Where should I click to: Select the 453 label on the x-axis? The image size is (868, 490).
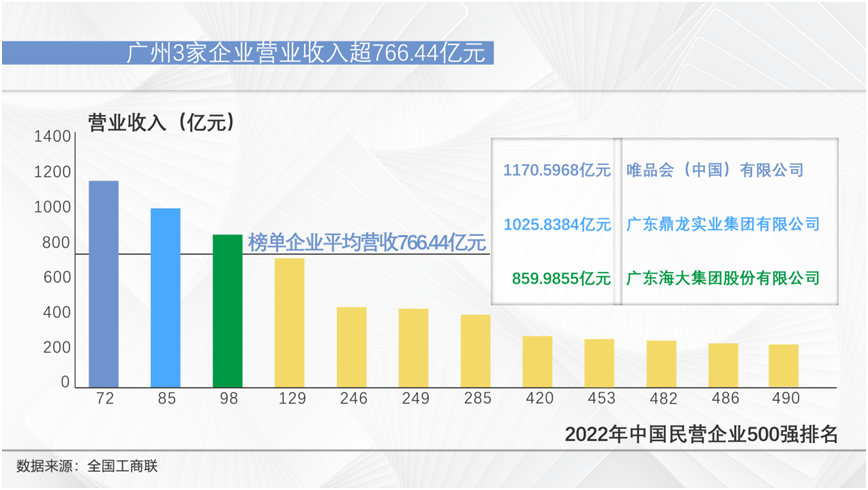(599, 399)
